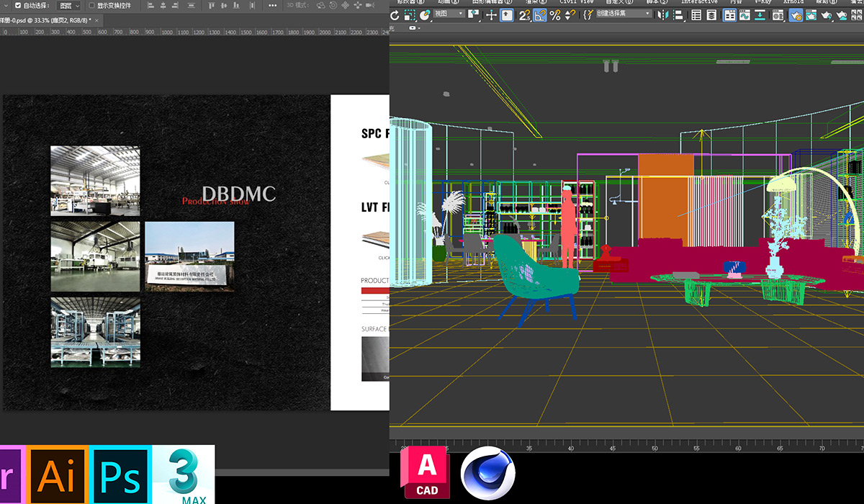Toggle the percent snap button in 3ds Max

[x=555, y=15]
